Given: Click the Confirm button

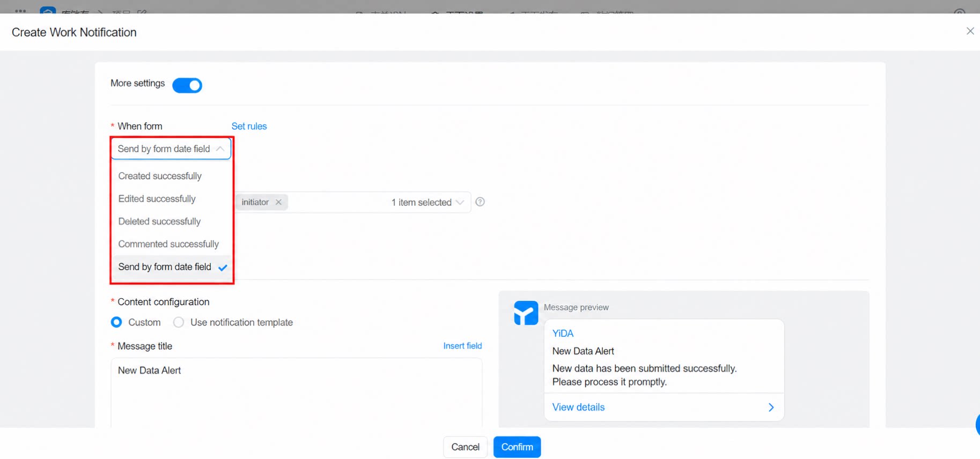Looking at the screenshot, I should click(x=517, y=447).
